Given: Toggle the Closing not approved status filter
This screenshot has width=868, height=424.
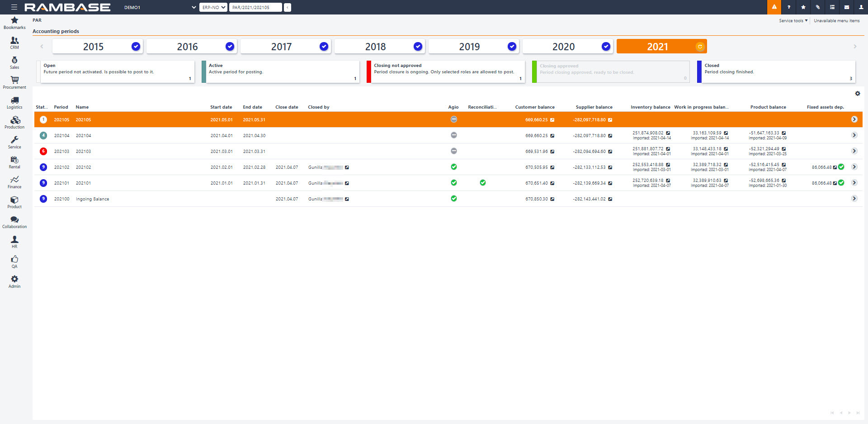Looking at the screenshot, I should coord(446,72).
